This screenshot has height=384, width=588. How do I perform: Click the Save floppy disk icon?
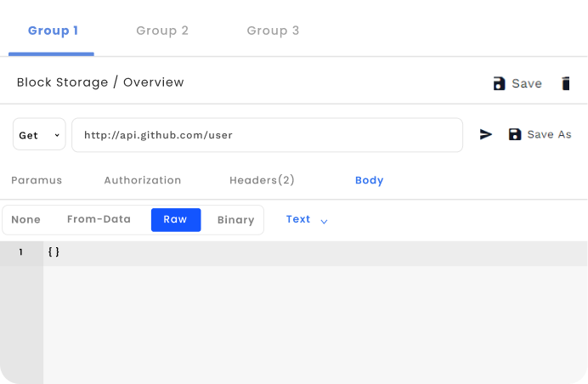coord(500,83)
